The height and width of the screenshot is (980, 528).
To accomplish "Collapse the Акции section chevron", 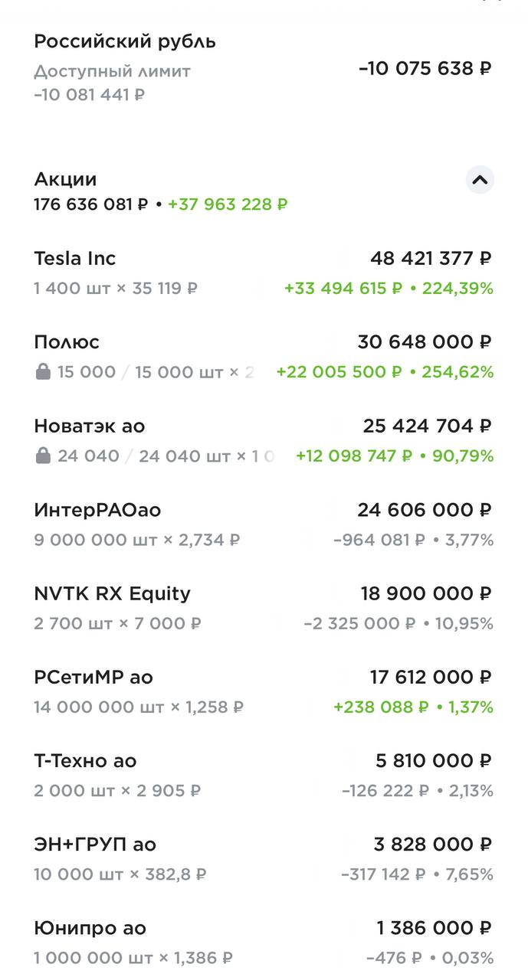I will 480,181.
